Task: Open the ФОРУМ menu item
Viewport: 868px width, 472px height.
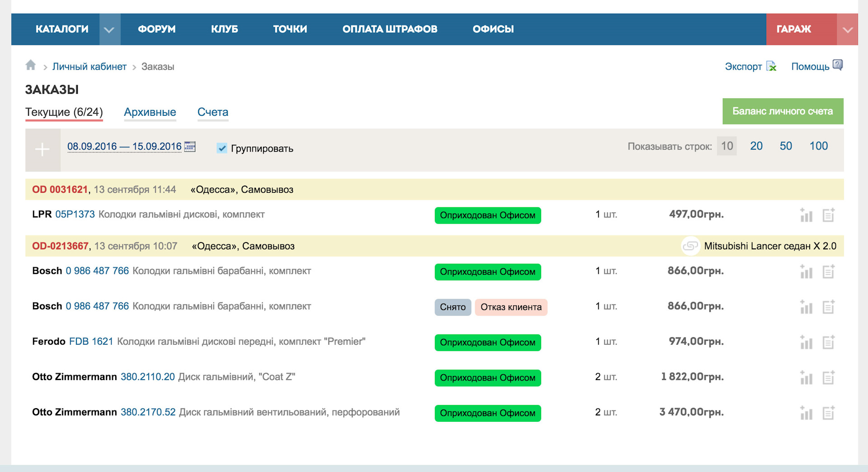Action: [156, 29]
